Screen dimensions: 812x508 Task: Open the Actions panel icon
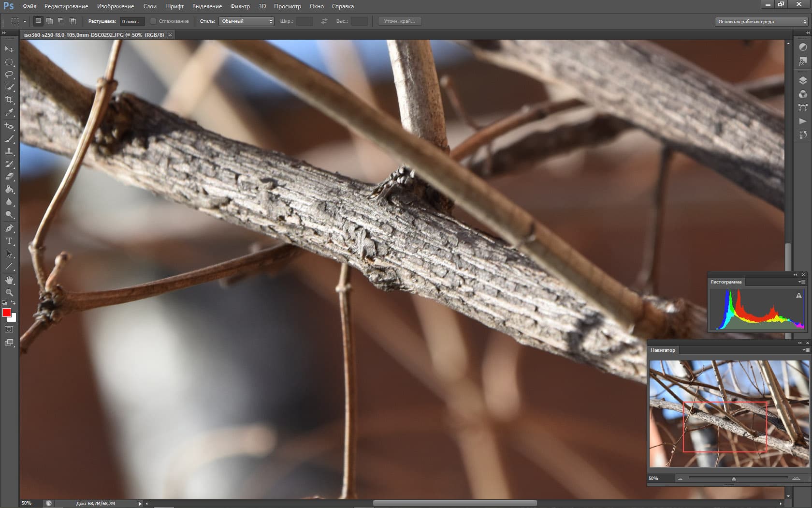pos(803,121)
